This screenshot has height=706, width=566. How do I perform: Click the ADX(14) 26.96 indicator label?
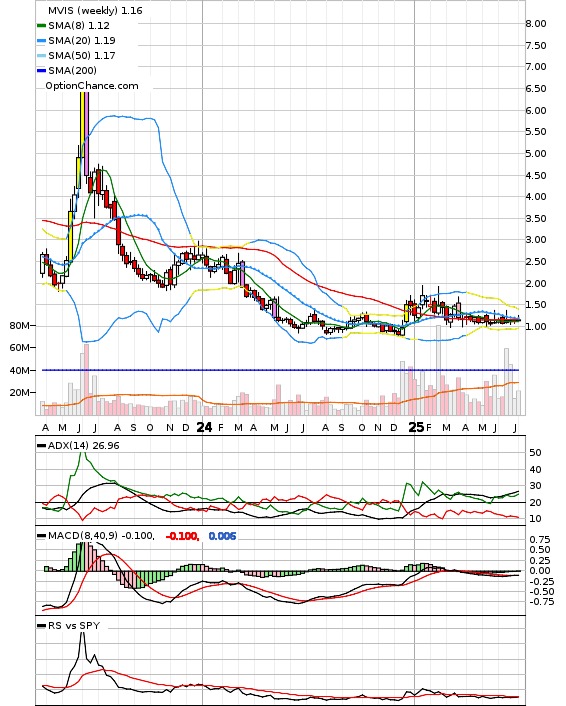click(x=83, y=445)
